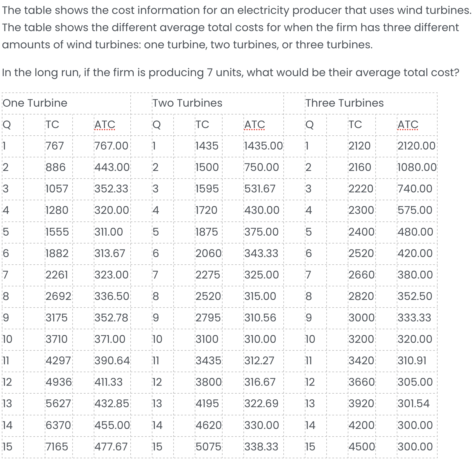Screen dimensions: 476x461
Task: Click the 767.00 ATC cell in the first row
Action: (x=111, y=146)
